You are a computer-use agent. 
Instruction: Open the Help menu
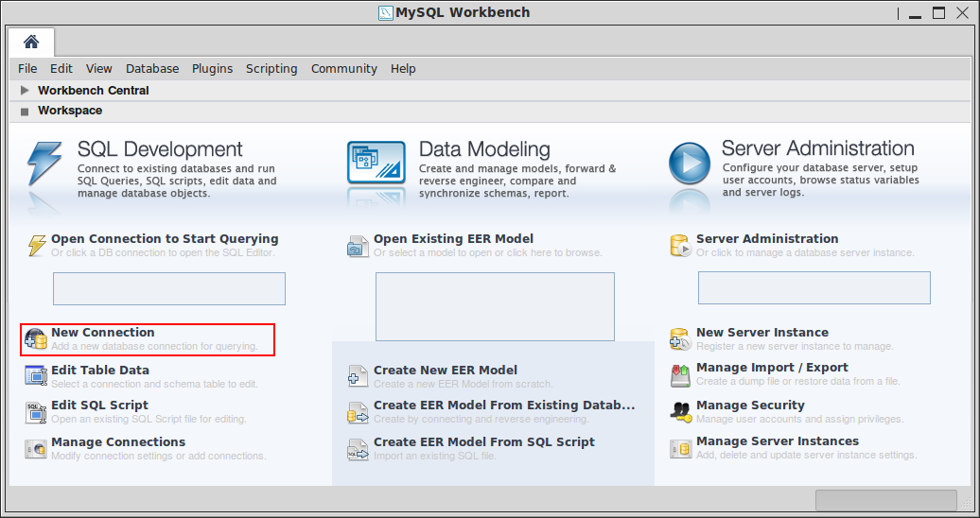click(403, 69)
